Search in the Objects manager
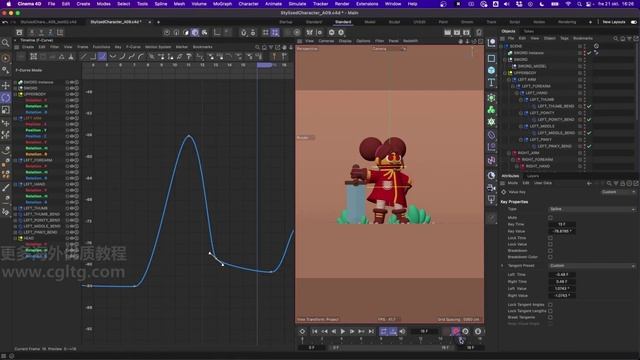Screen dimensions: 640x360 pos(616,38)
